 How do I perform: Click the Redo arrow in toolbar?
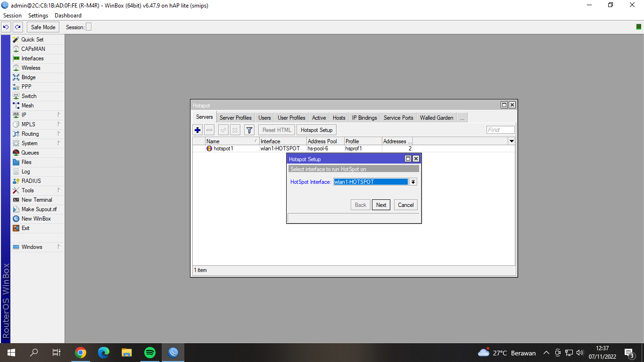coord(17,27)
